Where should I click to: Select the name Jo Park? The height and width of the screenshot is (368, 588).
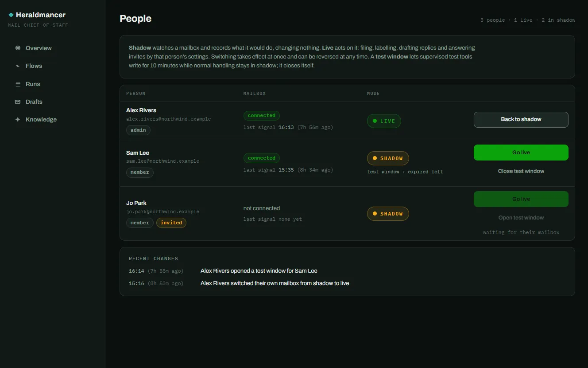click(x=136, y=203)
